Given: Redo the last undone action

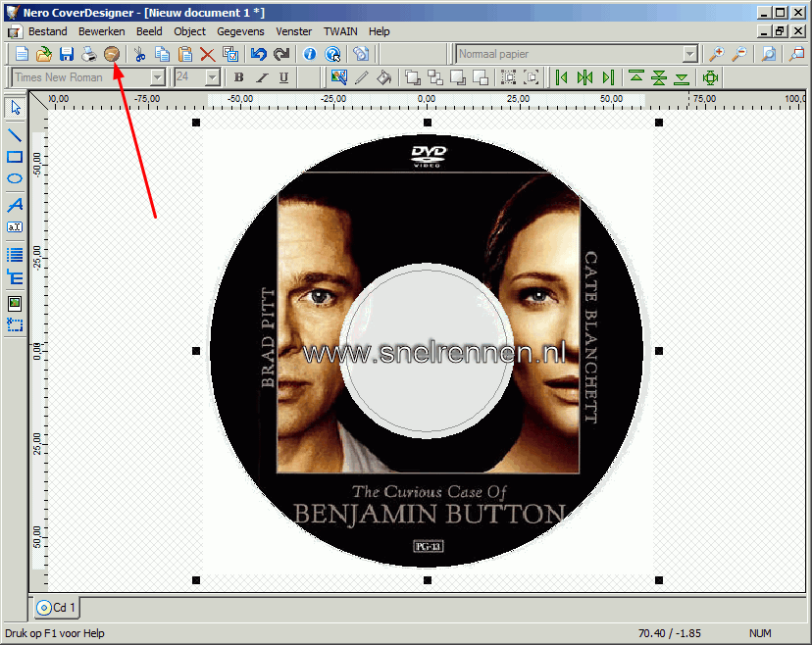Looking at the screenshot, I should point(281,54).
